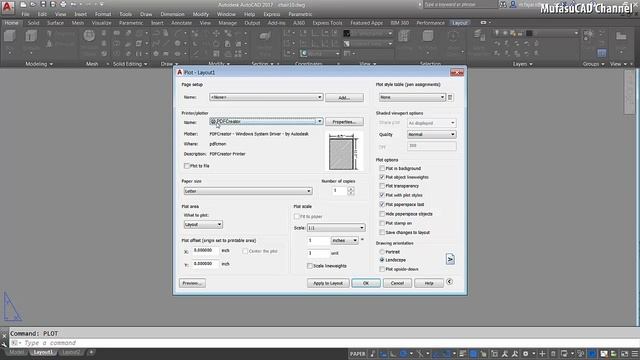Check Hide paperspace objects
The height and width of the screenshot is (360, 640).
pos(382,214)
